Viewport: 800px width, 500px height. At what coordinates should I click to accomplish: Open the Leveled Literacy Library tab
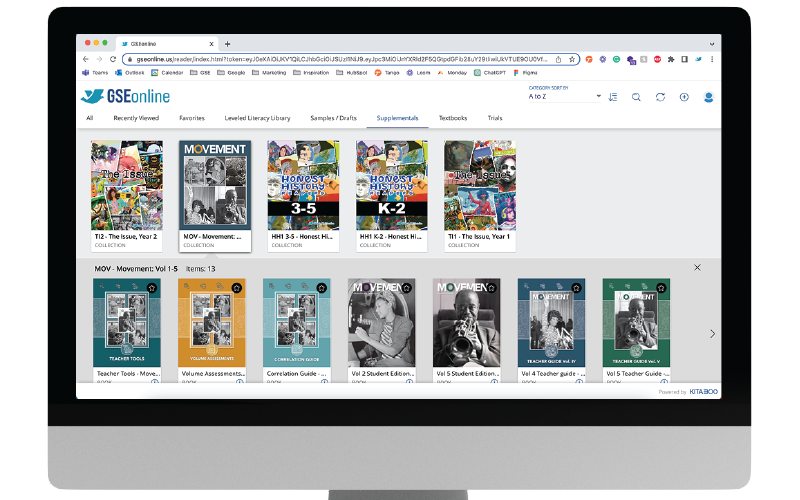click(258, 118)
